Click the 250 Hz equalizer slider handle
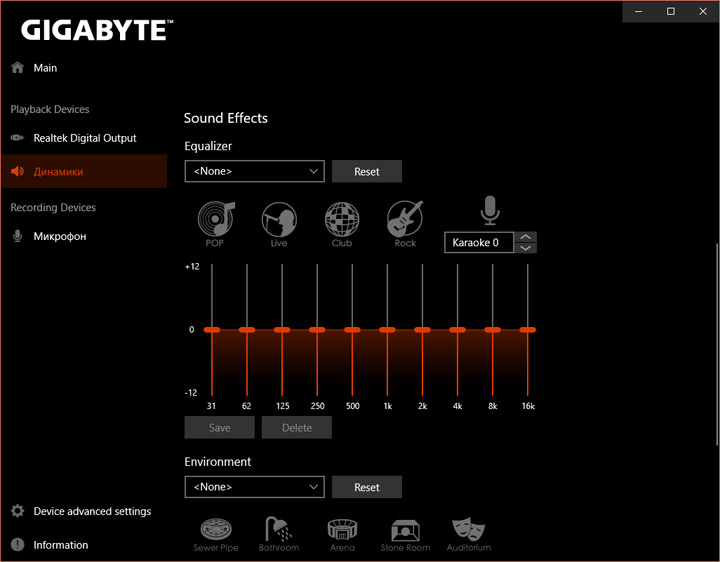This screenshot has height=562, width=720. click(317, 330)
